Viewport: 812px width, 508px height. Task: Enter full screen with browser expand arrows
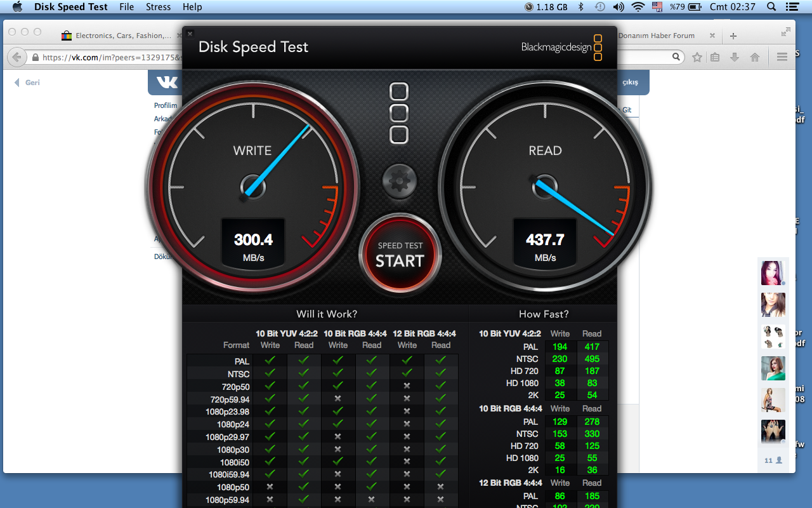pos(786,31)
